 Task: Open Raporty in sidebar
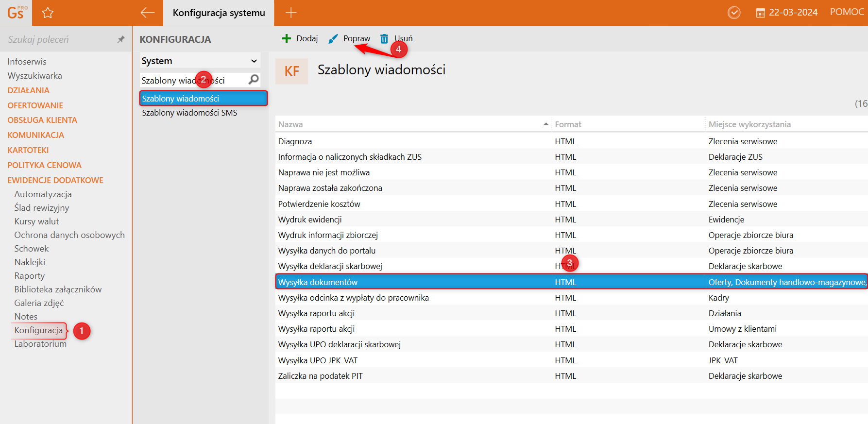[x=30, y=276]
